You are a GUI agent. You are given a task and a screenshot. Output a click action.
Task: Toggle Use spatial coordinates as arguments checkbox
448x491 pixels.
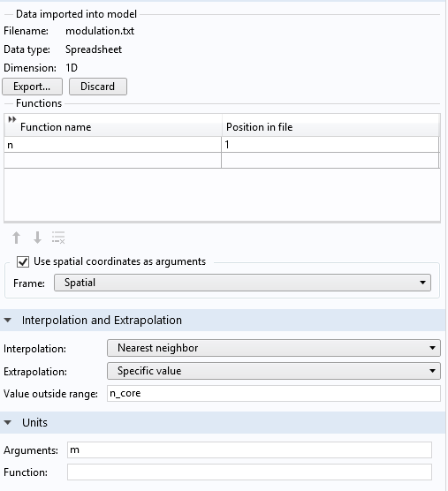tap(23, 261)
